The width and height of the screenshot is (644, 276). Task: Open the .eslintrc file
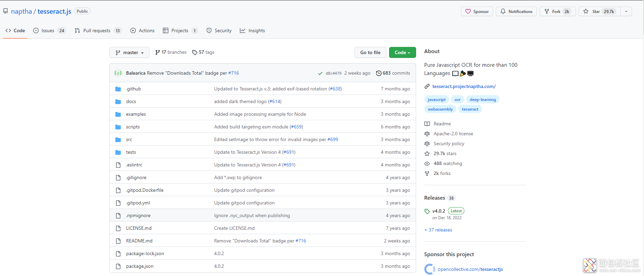coord(134,165)
